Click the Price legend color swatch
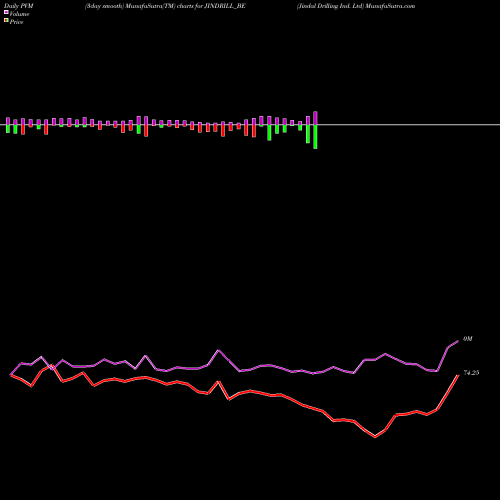This screenshot has width=500, height=500. tap(6, 20)
